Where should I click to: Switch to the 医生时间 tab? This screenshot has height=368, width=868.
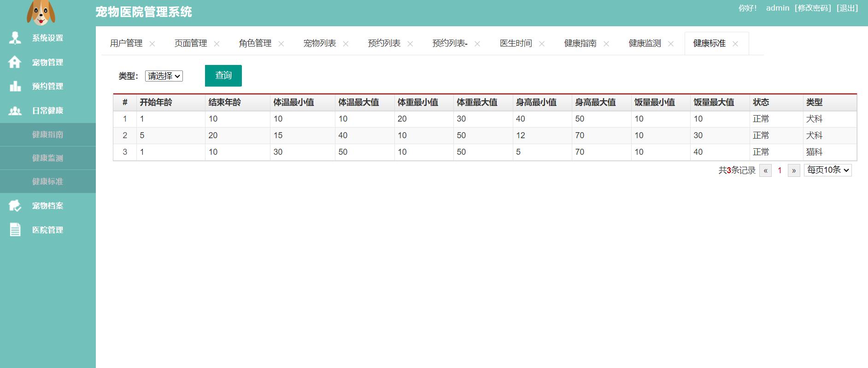(x=516, y=43)
